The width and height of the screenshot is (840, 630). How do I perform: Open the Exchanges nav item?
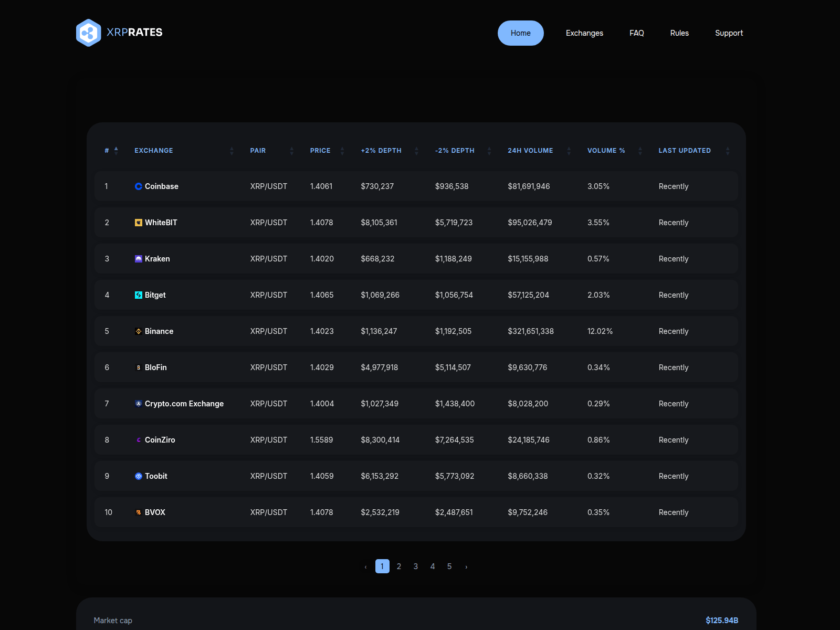pyautogui.click(x=584, y=33)
